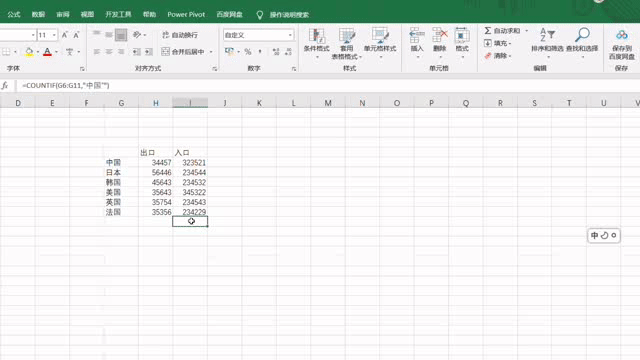Open the 字体 group dialog launcher
Viewport: 640px width, 360px height.
click(82, 69)
